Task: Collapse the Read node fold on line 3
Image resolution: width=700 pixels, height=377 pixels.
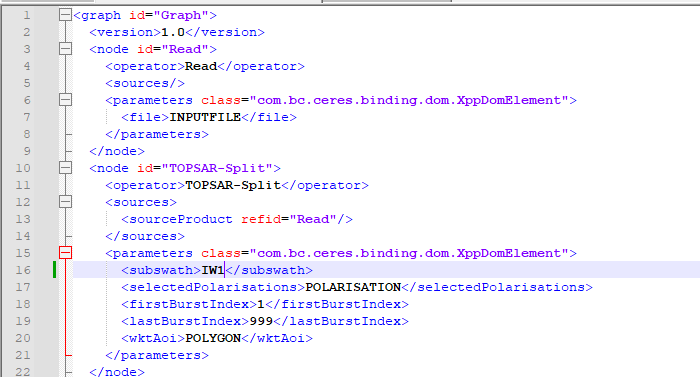Action: pos(65,49)
